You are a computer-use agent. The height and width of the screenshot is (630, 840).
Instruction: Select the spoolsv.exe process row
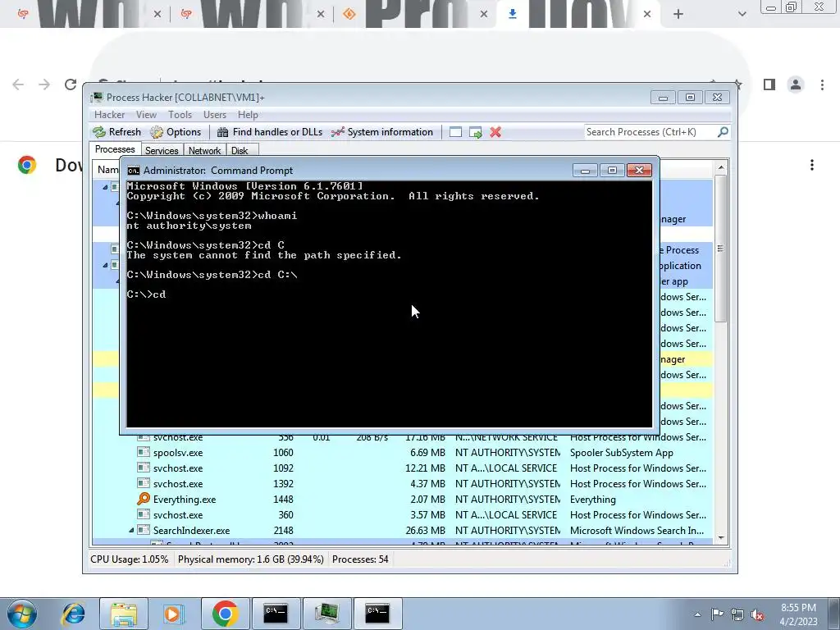pyautogui.click(x=402, y=453)
